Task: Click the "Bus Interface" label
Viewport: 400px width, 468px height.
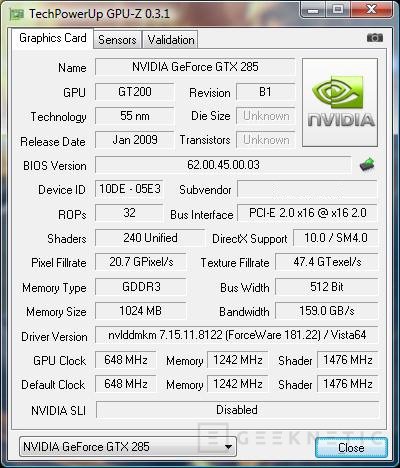Action: tap(202, 215)
